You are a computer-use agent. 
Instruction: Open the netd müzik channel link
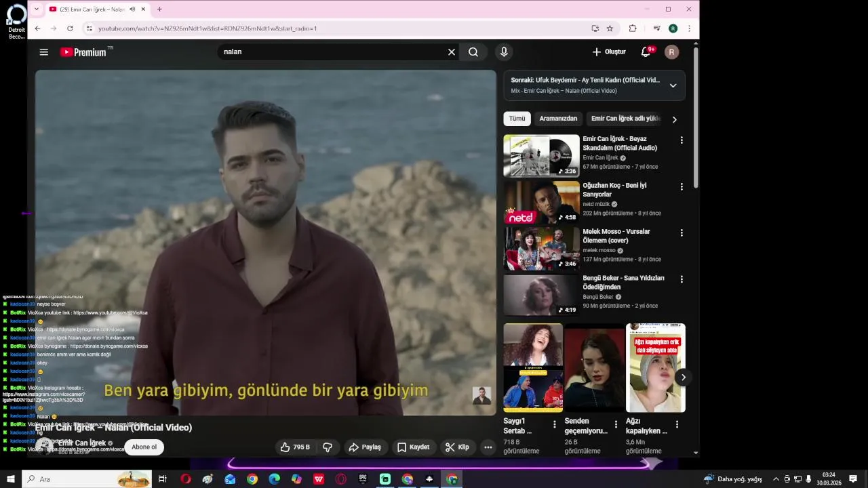click(596, 204)
